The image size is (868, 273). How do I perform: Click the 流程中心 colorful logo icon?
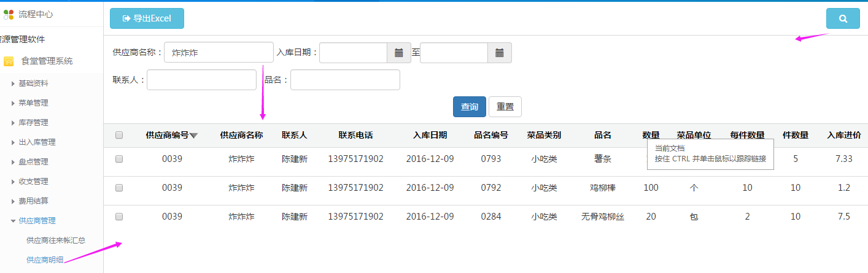[9, 13]
